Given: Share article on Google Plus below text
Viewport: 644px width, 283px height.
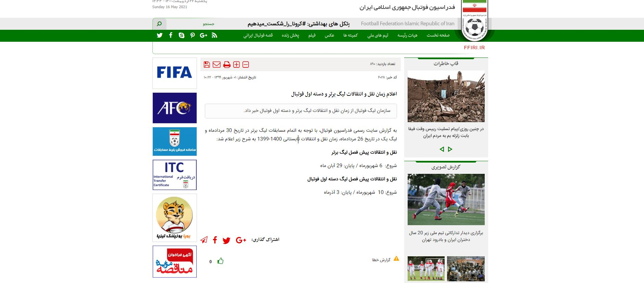Looking at the screenshot, I should click(x=241, y=240).
